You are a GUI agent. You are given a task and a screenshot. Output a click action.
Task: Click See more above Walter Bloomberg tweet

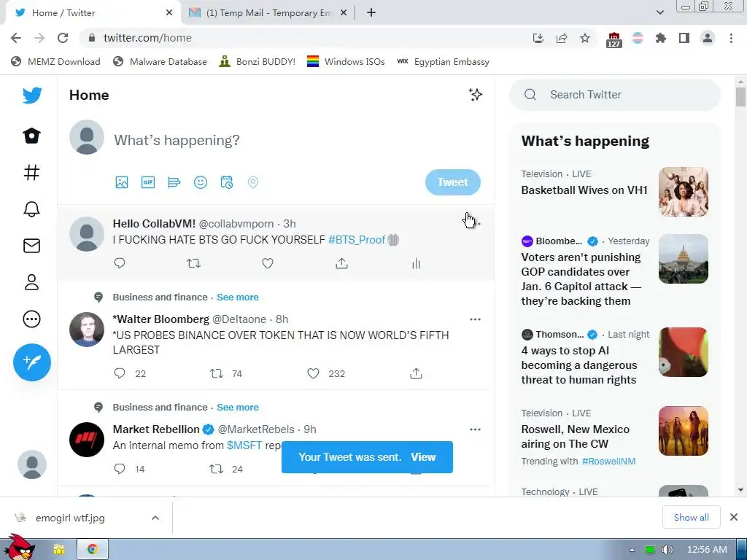coord(238,297)
